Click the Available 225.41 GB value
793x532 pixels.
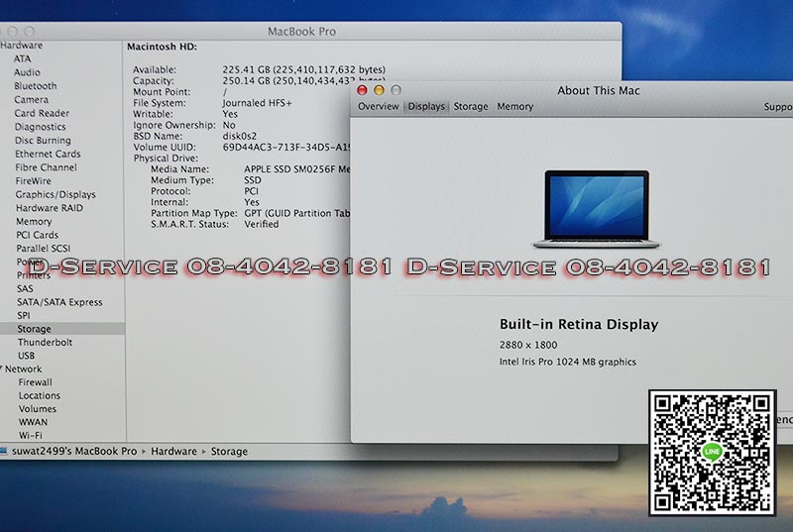coord(304,69)
